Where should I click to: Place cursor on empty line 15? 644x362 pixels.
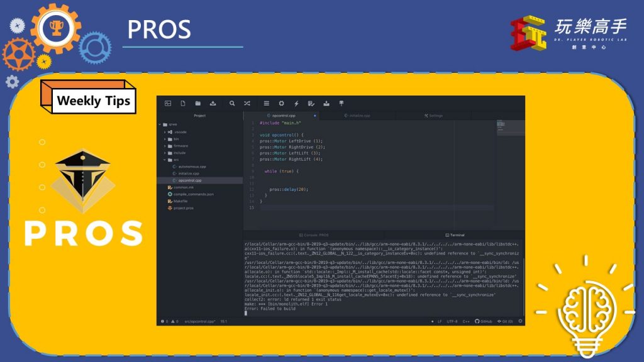377,207
